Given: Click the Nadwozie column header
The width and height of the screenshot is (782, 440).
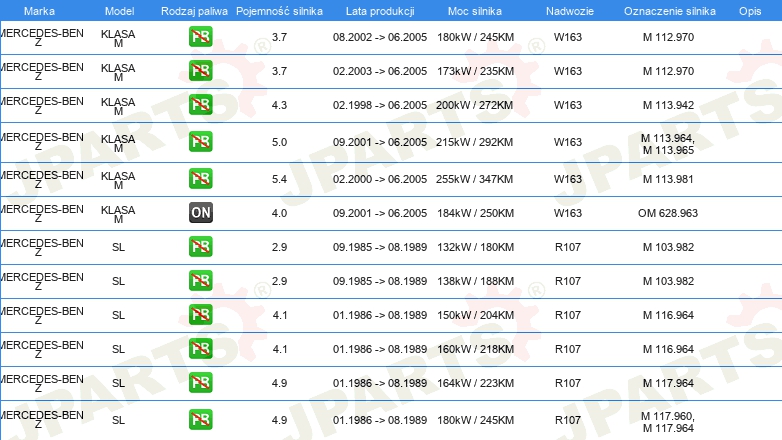Looking at the screenshot, I should click(570, 11).
